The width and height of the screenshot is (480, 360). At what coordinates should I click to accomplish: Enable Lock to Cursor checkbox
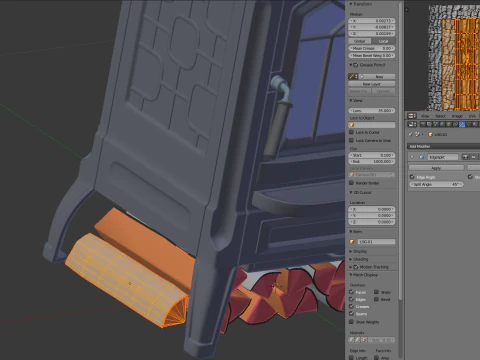click(351, 132)
